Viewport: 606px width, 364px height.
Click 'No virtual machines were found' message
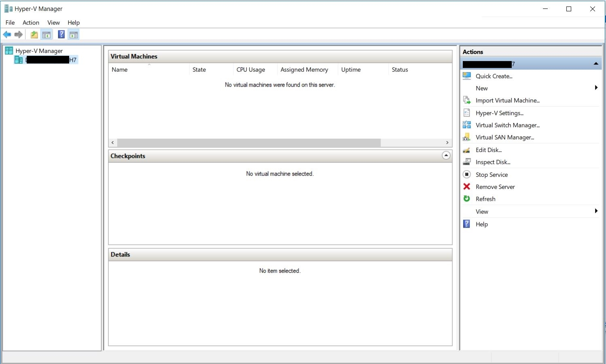[280, 85]
